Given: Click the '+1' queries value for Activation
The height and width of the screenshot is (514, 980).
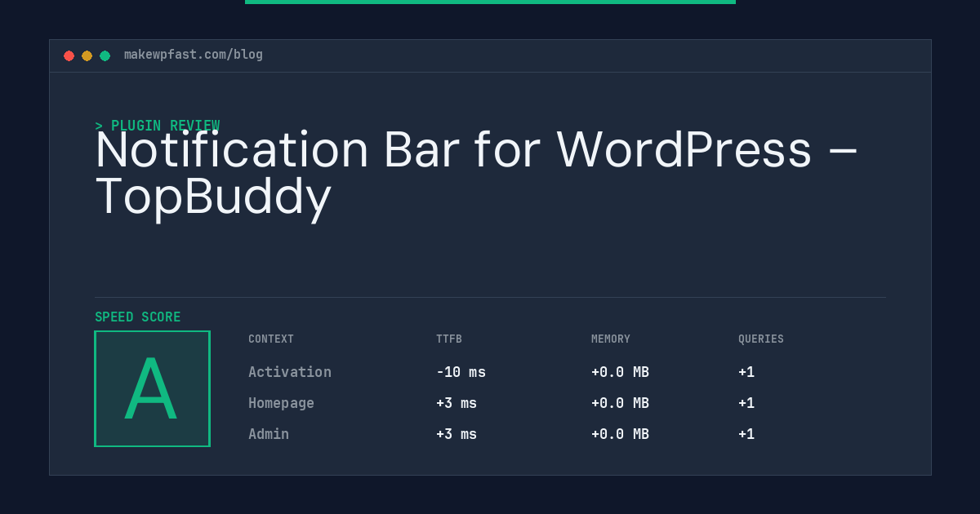Looking at the screenshot, I should click(x=746, y=372).
